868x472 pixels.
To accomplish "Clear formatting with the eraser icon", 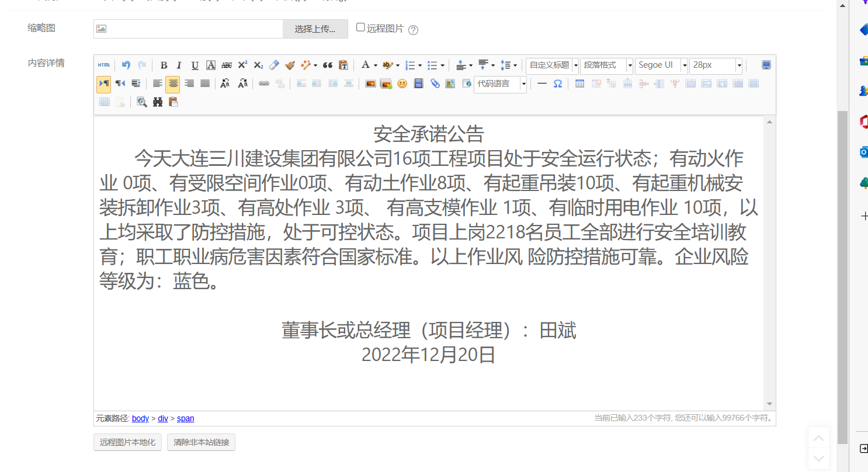I will [x=274, y=65].
